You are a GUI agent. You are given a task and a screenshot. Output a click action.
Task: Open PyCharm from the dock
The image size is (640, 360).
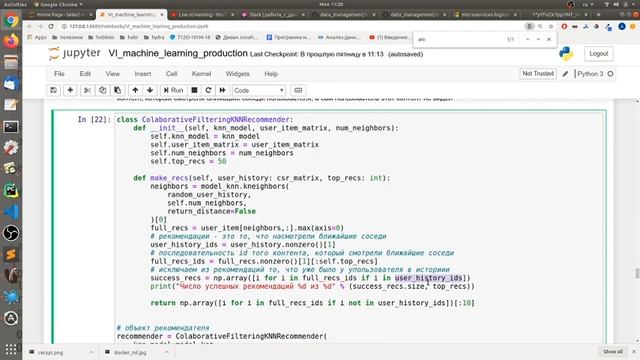[11, 190]
